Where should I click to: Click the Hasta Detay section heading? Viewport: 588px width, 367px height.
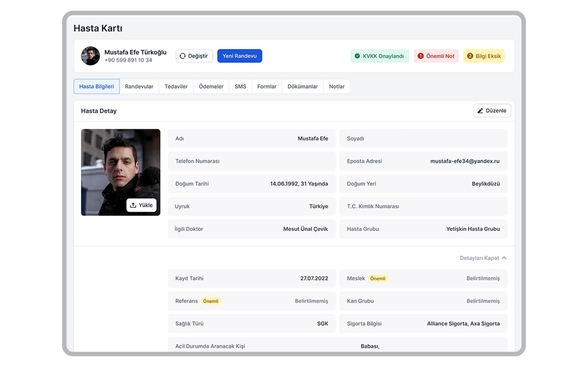pyautogui.click(x=99, y=111)
